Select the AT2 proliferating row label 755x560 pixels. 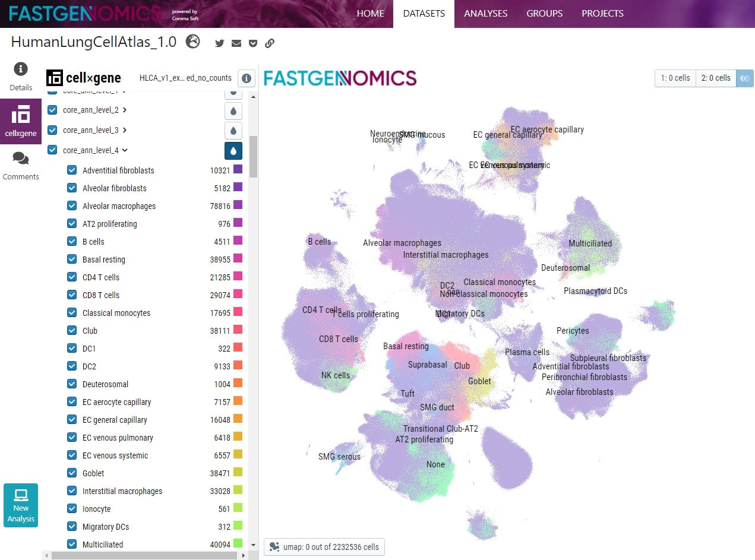(110, 224)
